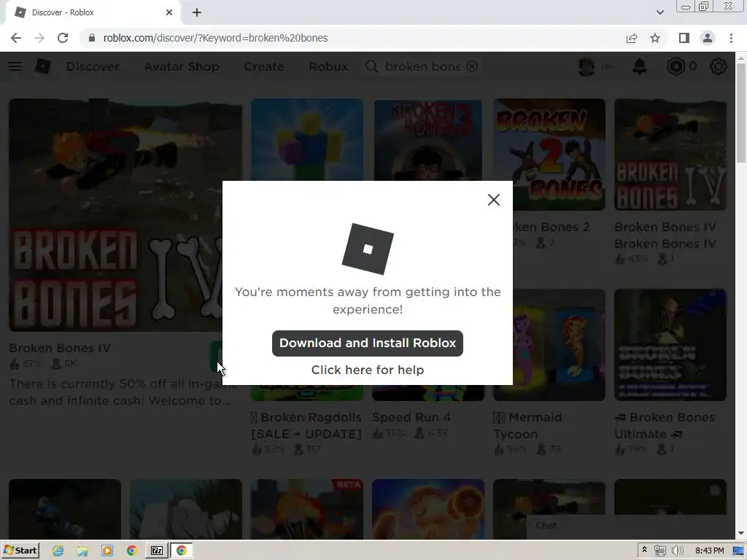Go to Avatar Shop
The image size is (747, 560).
[182, 66]
